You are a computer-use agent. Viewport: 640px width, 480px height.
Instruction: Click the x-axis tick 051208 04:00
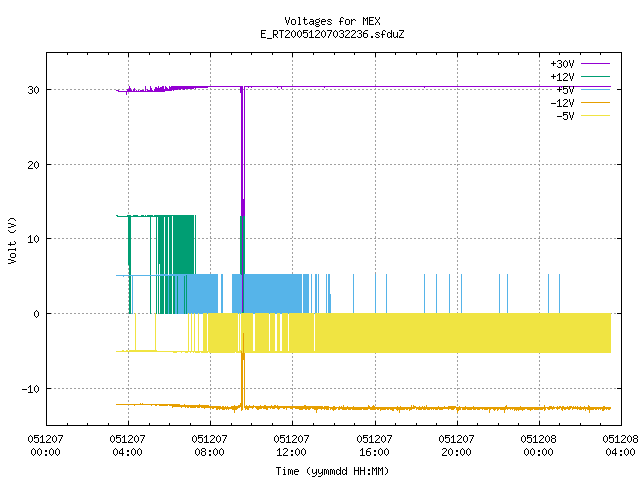620,445
